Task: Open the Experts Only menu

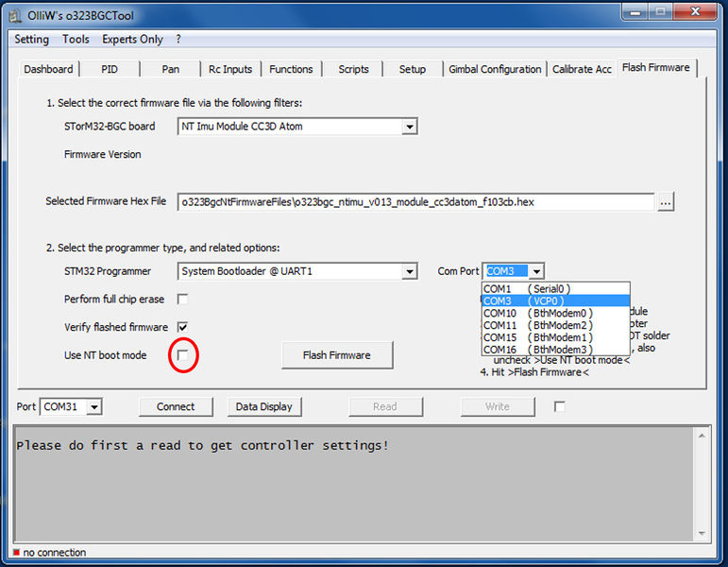Action: coord(132,40)
